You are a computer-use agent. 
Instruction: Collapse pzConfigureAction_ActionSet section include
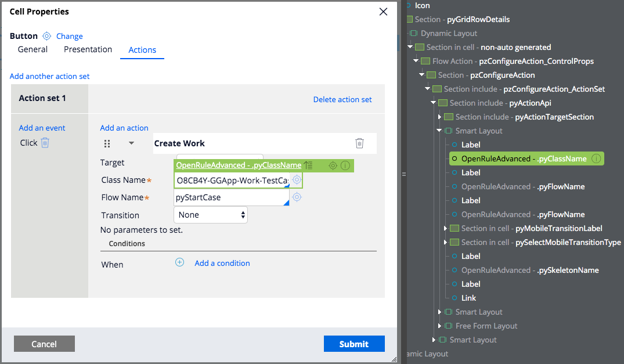[x=428, y=89]
